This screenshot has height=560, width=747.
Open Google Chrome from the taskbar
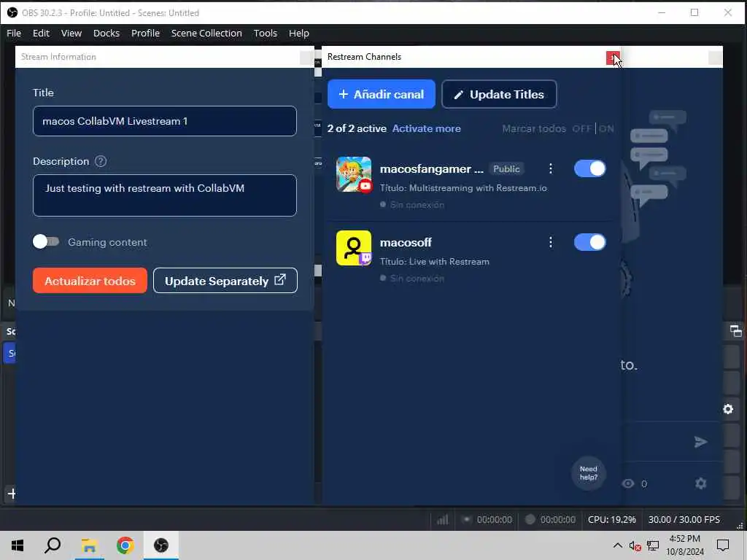[125, 545]
